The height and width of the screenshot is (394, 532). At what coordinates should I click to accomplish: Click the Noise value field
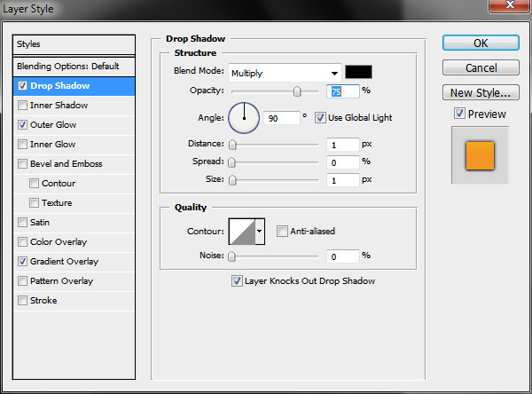[342, 256]
